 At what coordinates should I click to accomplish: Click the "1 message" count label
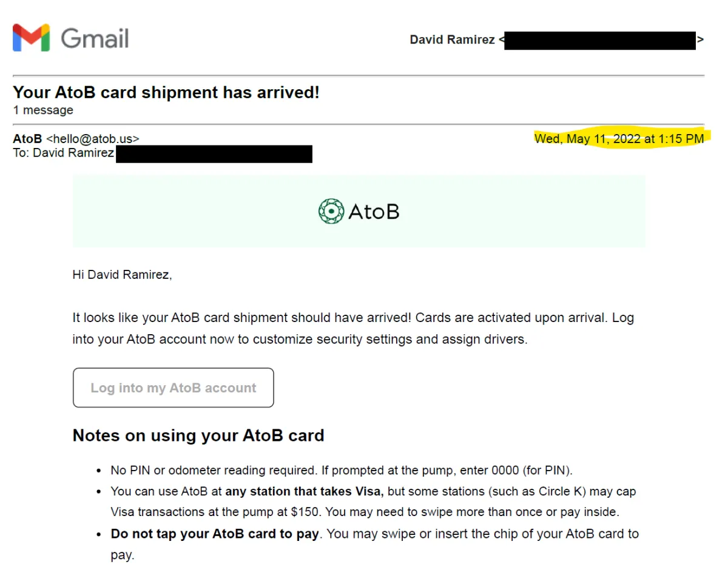point(43,110)
